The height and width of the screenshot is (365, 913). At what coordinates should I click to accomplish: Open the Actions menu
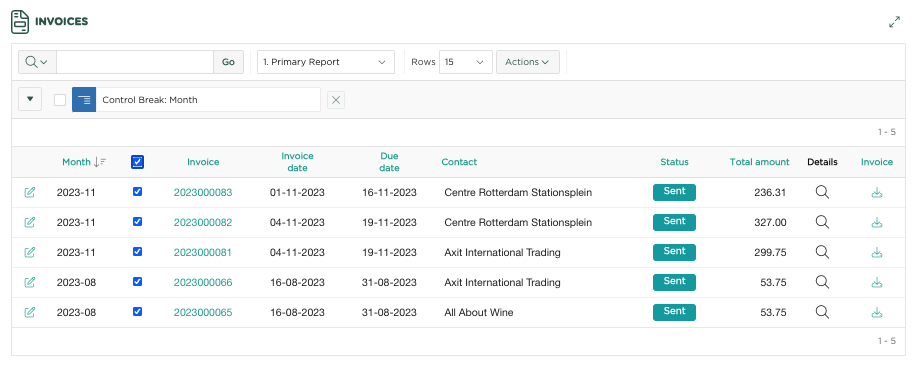(x=528, y=62)
